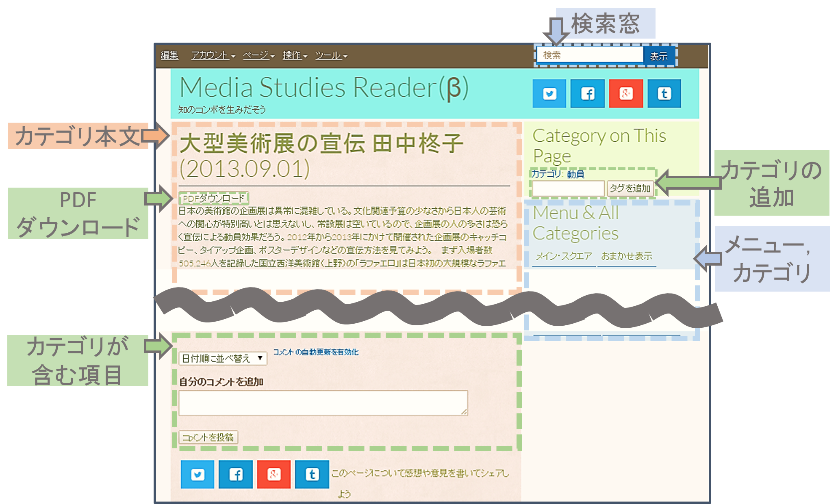Image resolution: width=838 pixels, height=504 pixels.
Task: Open the Media Studies Reader(β) title
Action: (x=324, y=88)
